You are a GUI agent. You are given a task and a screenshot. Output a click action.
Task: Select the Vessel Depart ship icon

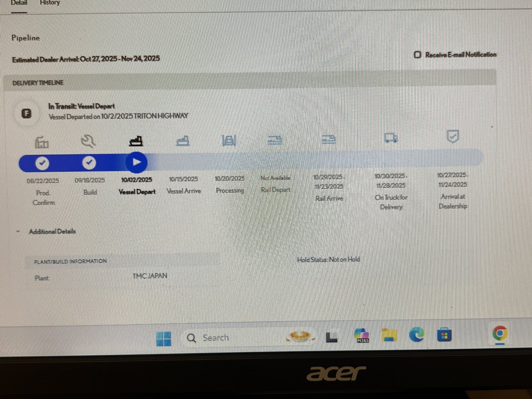coord(136,141)
